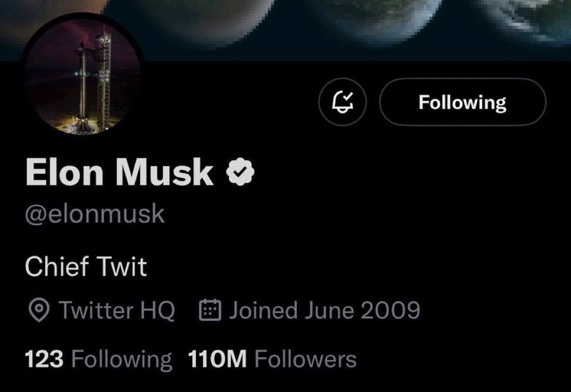Toggle the Following state to unfollow
The width and height of the screenshot is (571, 392).
point(462,101)
